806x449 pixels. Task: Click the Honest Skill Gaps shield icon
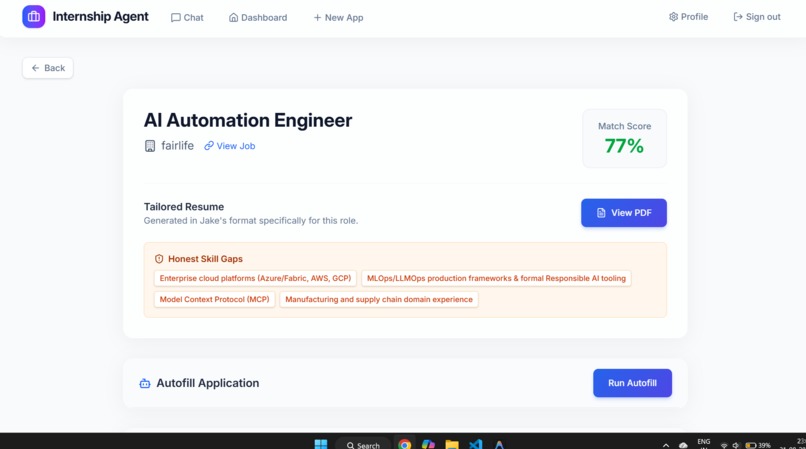159,259
